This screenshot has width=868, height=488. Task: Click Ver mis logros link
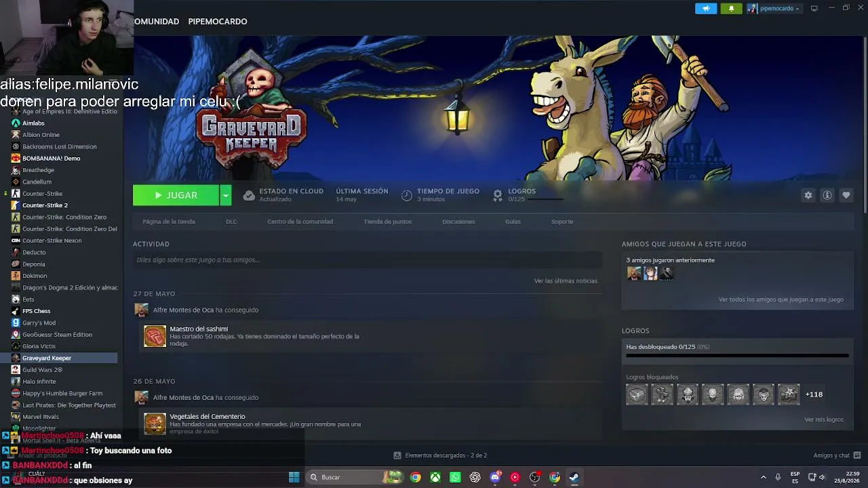pyautogui.click(x=824, y=420)
